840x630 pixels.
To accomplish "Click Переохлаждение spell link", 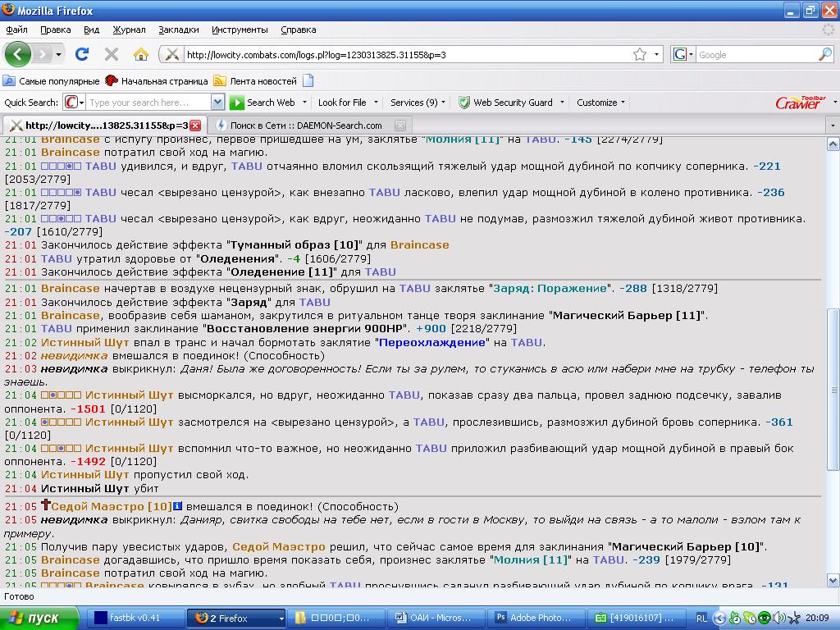I will 432,342.
